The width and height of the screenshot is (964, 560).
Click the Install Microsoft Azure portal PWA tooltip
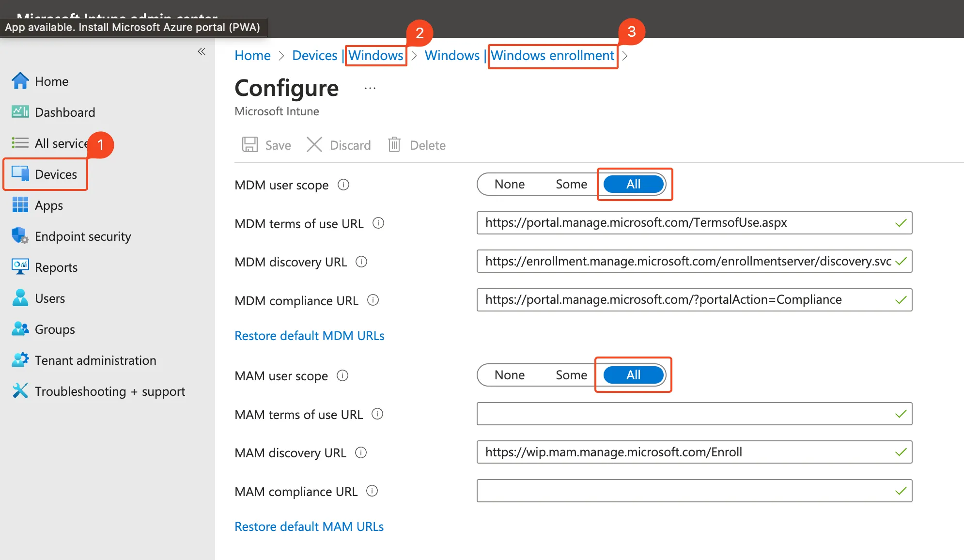[133, 27]
